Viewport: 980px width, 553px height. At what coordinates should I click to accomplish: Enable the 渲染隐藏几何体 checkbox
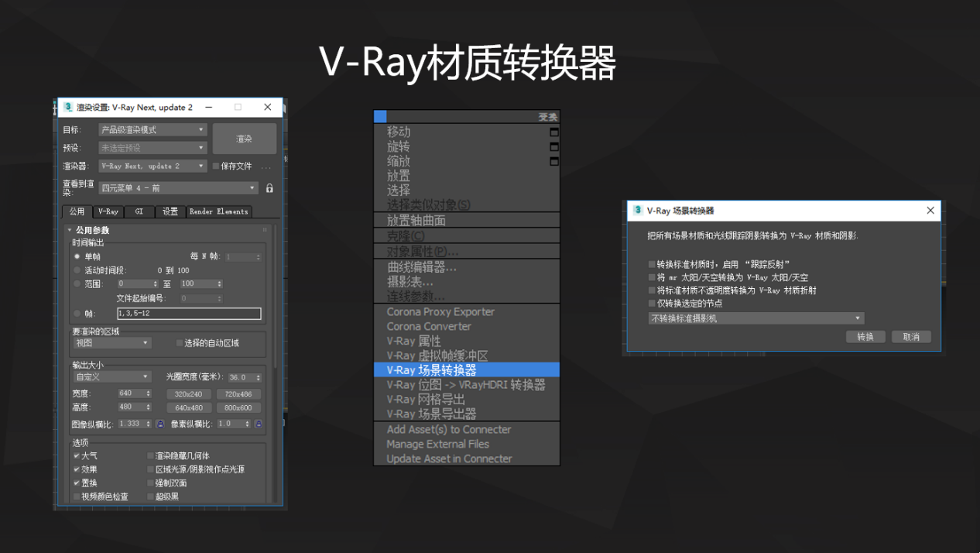pyautogui.click(x=151, y=456)
